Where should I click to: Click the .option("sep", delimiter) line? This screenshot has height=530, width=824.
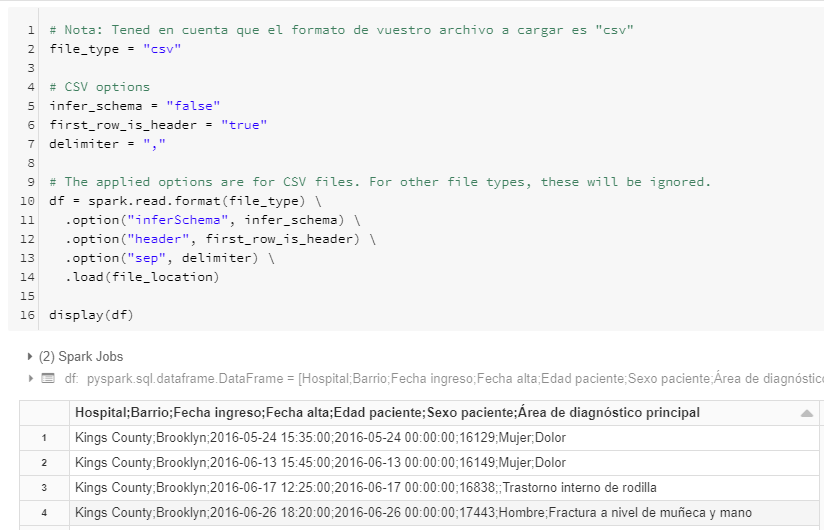click(169, 258)
